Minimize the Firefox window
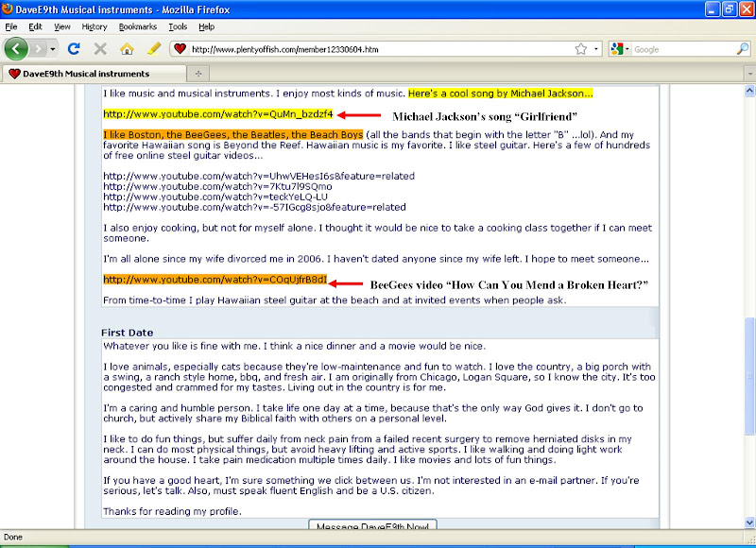Screen dimensions: 756x548 pyautogui.click(x=713, y=9)
